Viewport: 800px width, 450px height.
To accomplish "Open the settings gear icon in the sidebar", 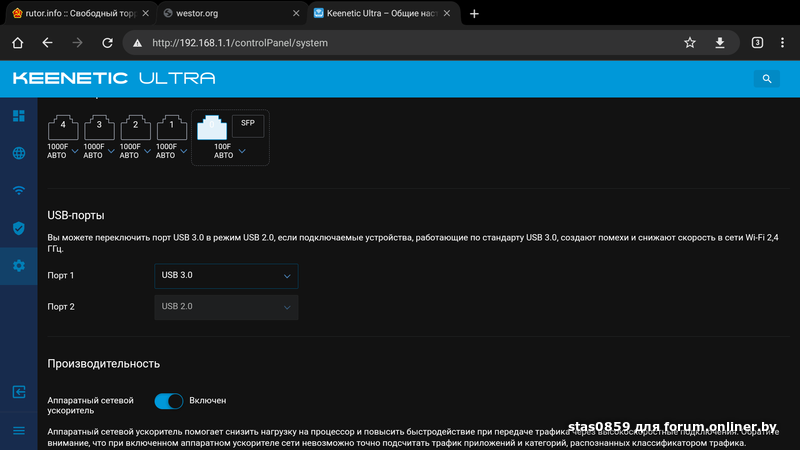I will (x=19, y=266).
